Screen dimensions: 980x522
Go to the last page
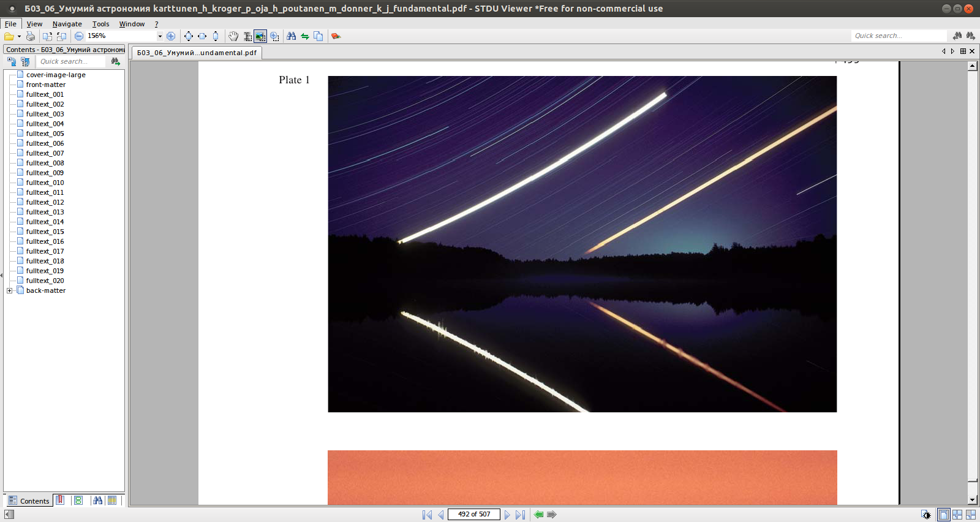tap(520, 515)
